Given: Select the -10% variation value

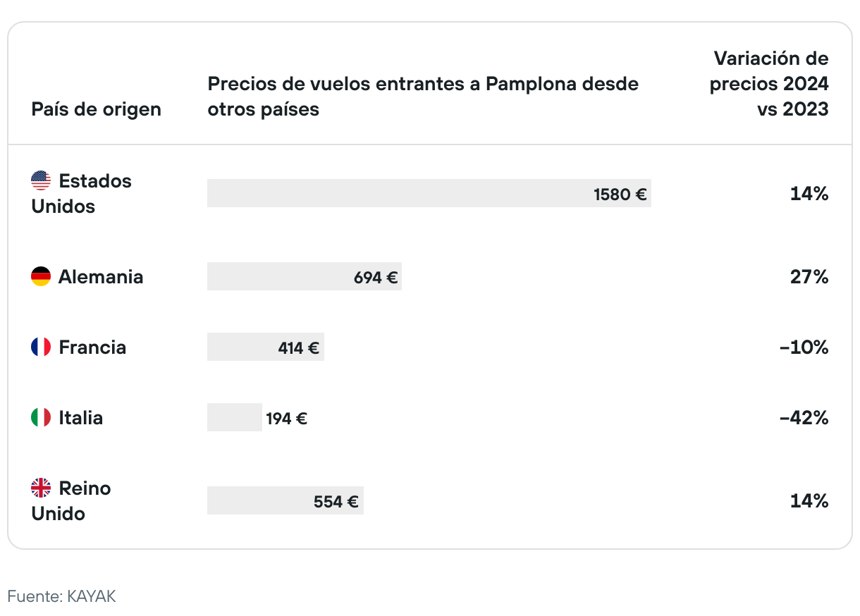Looking at the screenshot, I should (x=804, y=347).
